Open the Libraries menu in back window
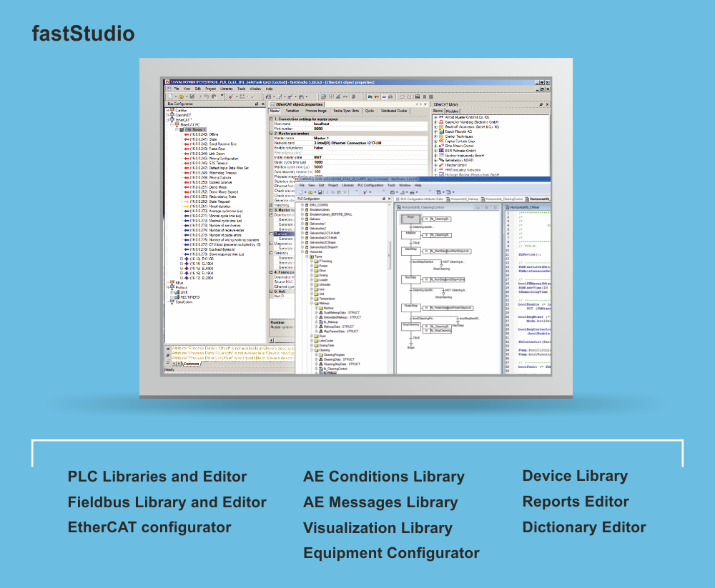 coord(226,89)
